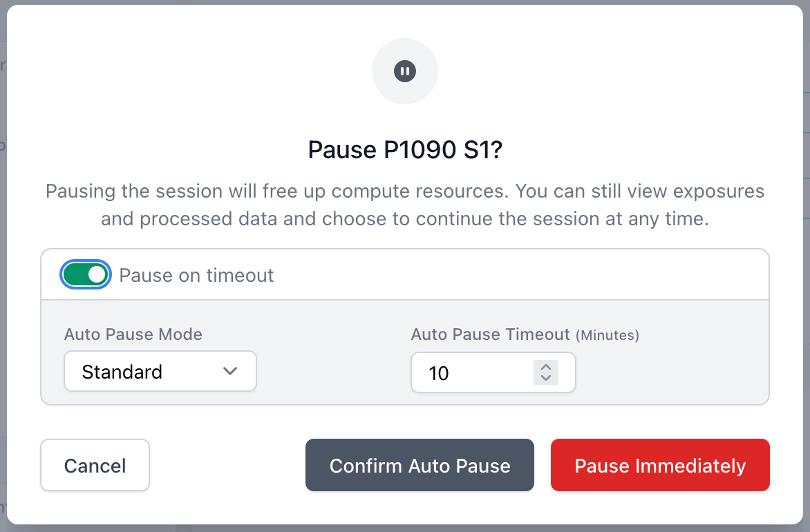Cancel pausing session P1090 S1
810x532 pixels.
pos(95,465)
